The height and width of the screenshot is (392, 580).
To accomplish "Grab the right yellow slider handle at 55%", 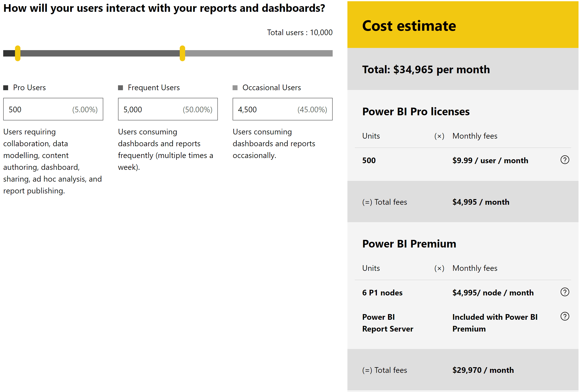I will (182, 53).
